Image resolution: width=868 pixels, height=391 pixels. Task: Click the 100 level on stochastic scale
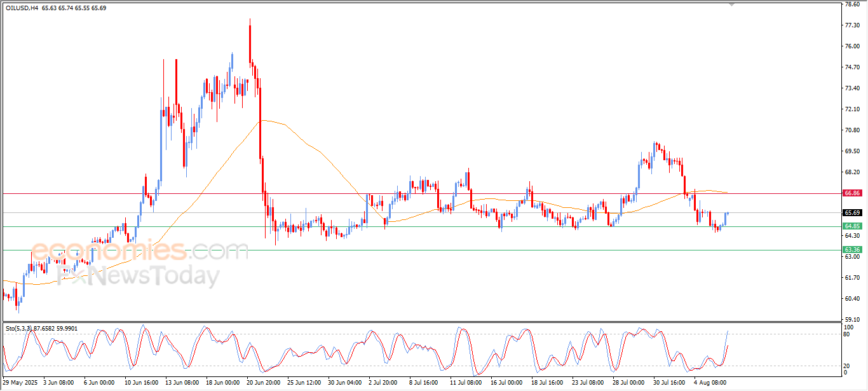tap(849, 327)
